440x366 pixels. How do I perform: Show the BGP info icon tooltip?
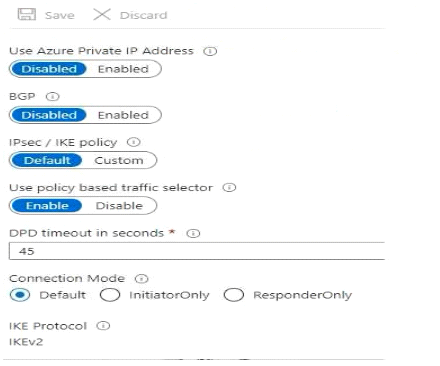coord(53,97)
